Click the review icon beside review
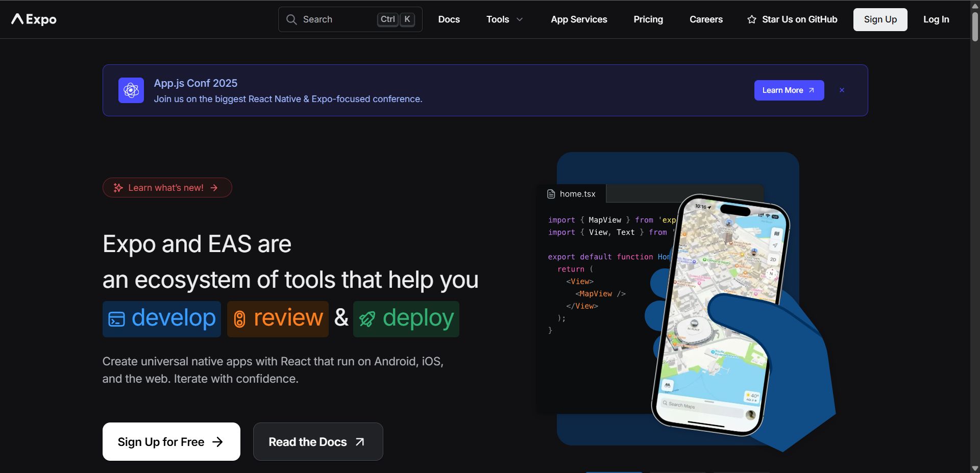The width and height of the screenshot is (980, 473). pyautogui.click(x=239, y=319)
